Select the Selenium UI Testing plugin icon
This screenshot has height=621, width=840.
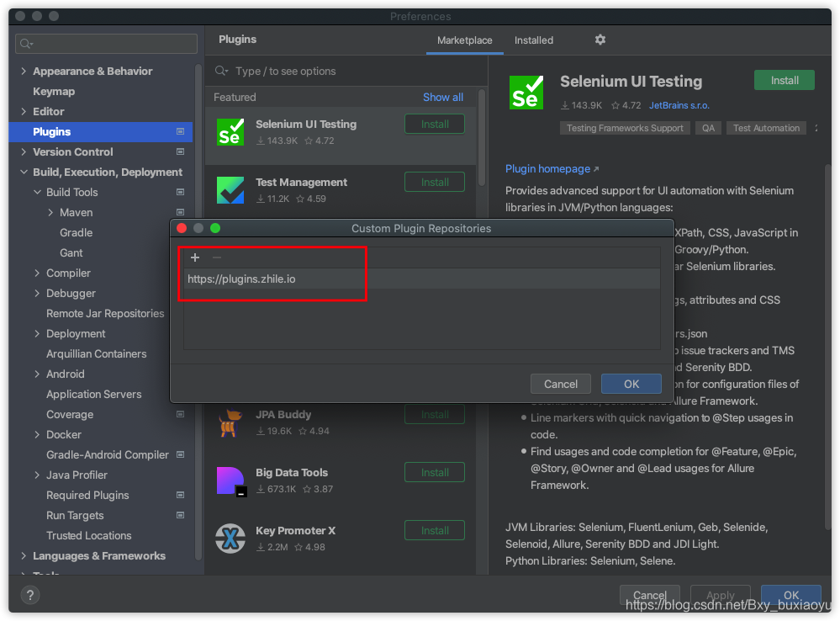[230, 131]
